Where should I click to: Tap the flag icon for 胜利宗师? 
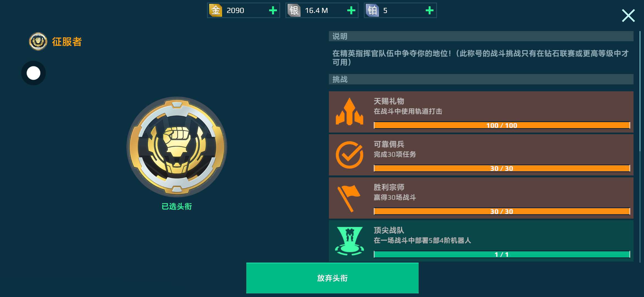tap(349, 198)
